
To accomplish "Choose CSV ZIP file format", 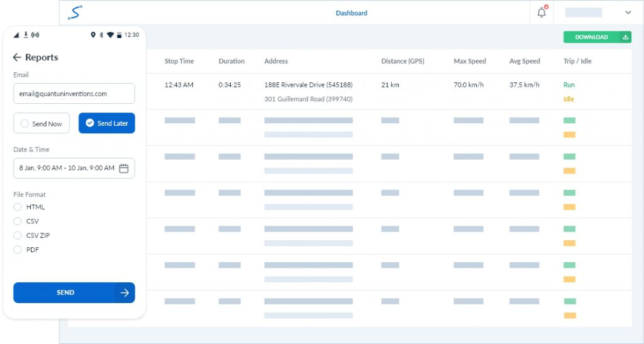I will pos(18,236).
